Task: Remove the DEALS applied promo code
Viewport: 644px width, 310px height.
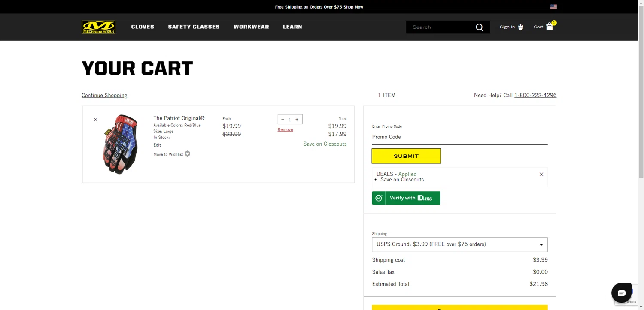Action: coord(541,174)
